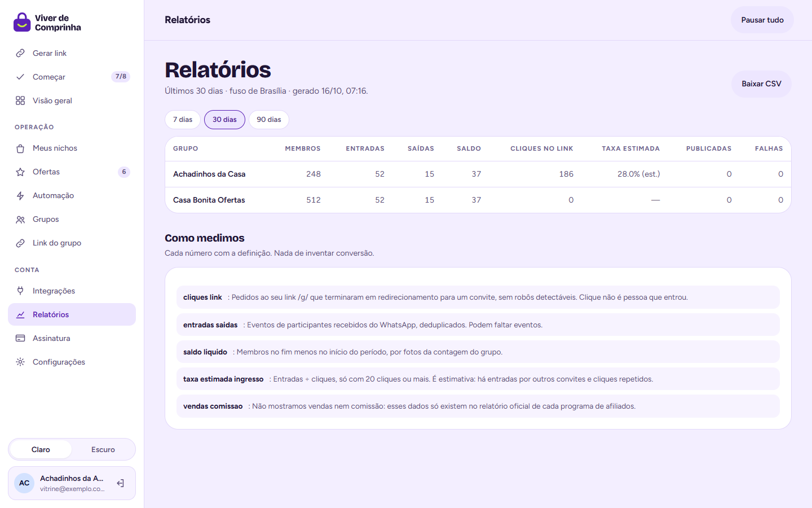
Task: Click the Meus nichos bag icon
Action: (20, 148)
